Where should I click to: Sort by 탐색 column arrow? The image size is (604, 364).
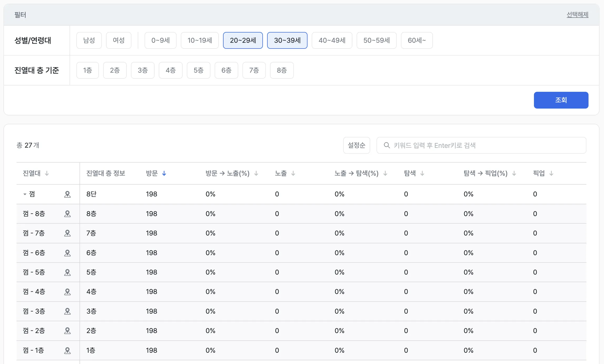[x=422, y=173]
